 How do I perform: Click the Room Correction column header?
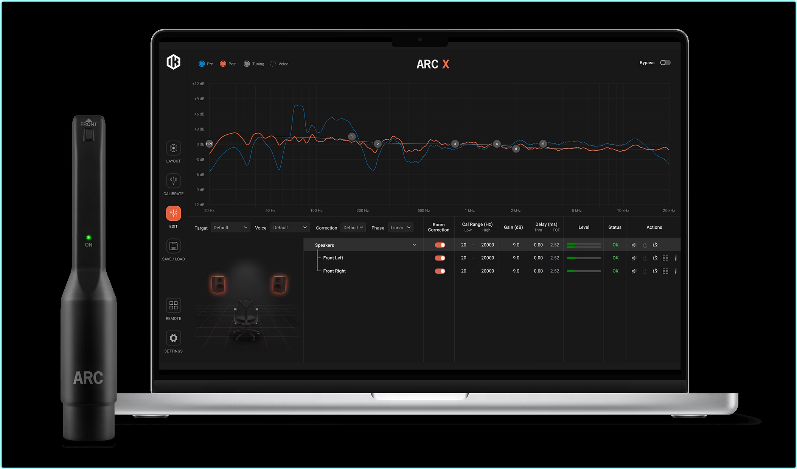pyautogui.click(x=439, y=227)
